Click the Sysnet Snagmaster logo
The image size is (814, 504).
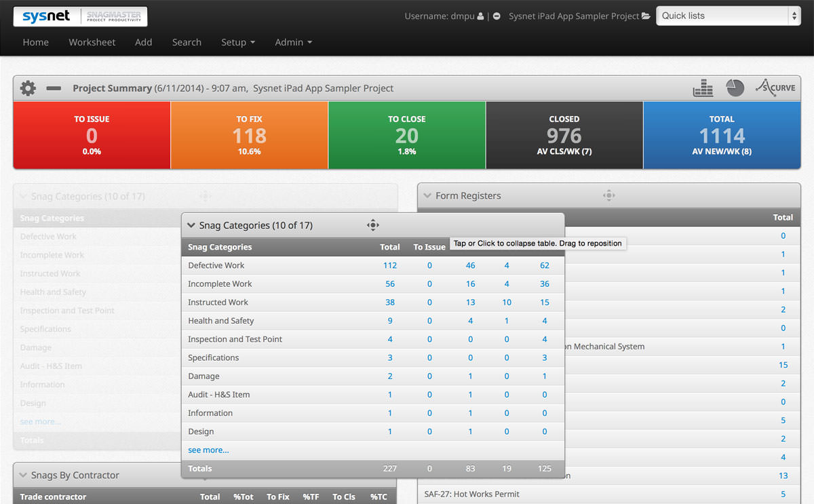tap(80, 16)
